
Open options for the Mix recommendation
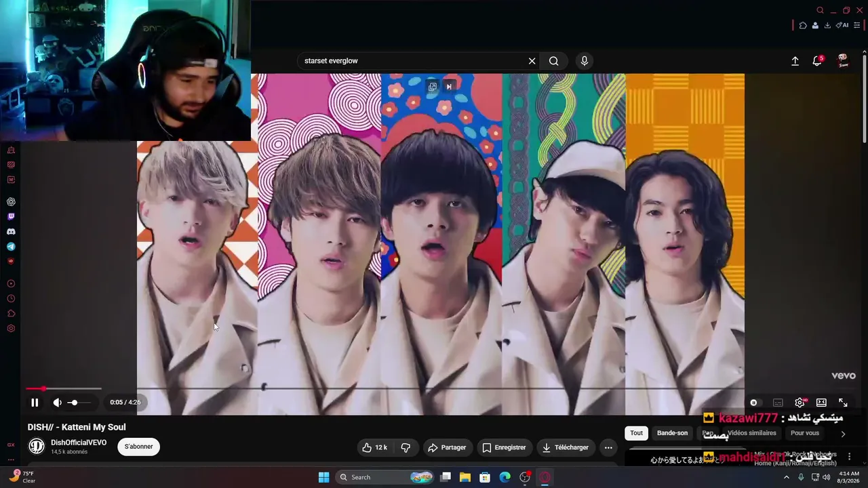pyautogui.click(x=849, y=457)
